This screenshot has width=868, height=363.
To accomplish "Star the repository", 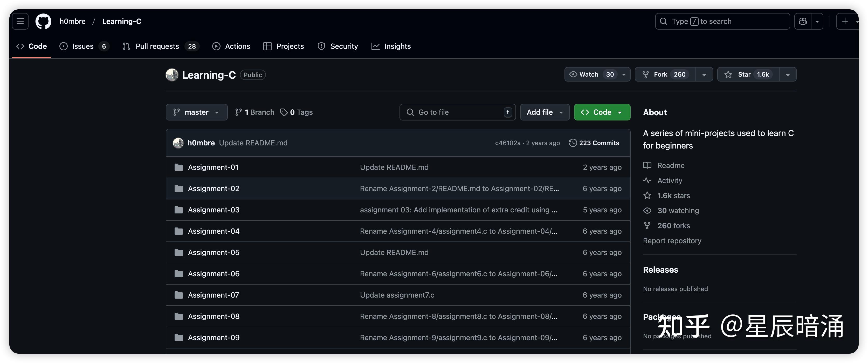I will [748, 74].
